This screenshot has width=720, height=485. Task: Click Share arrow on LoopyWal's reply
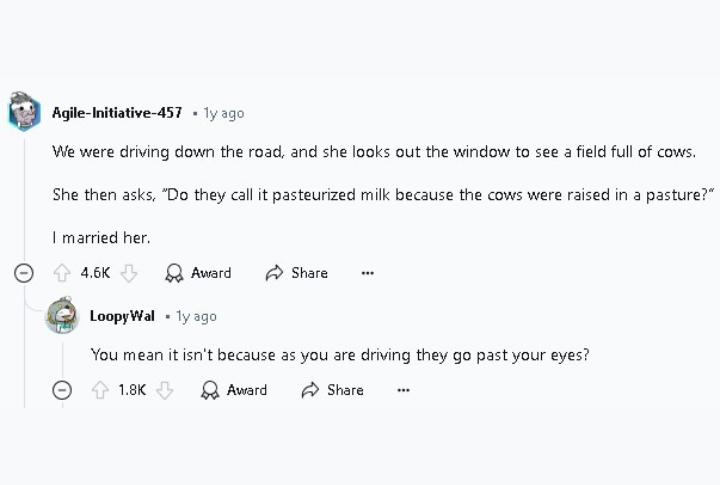[310, 390]
